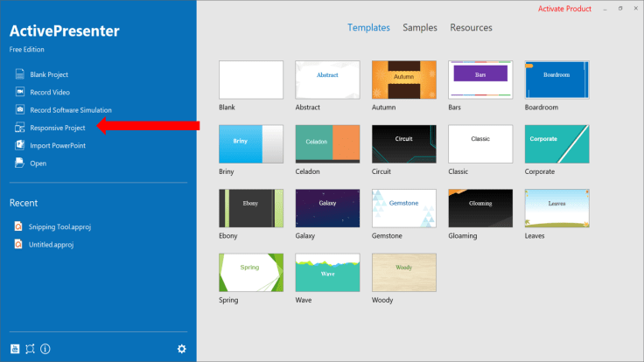Image resolution: width=644 pixels, height=362 pixels.
Task: Select the Galaxy template thumbnail
Action: tap(327, 208)
